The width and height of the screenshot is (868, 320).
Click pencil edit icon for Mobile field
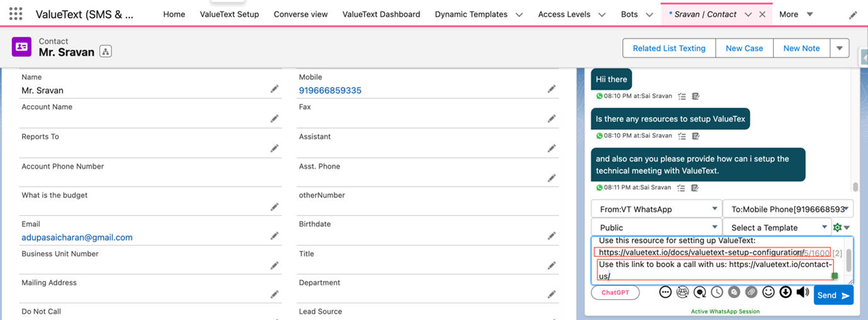551,89
